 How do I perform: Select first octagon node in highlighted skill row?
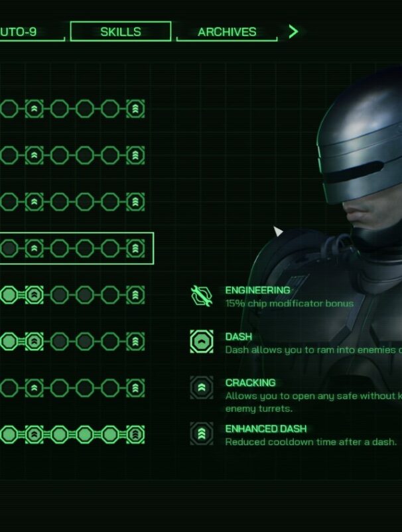[x=9, y=248]
